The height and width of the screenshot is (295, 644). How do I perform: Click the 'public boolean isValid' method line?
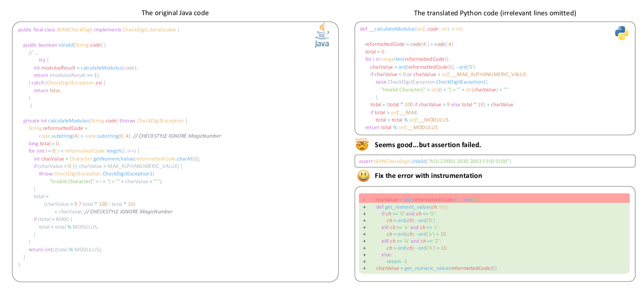coord(64,45)
